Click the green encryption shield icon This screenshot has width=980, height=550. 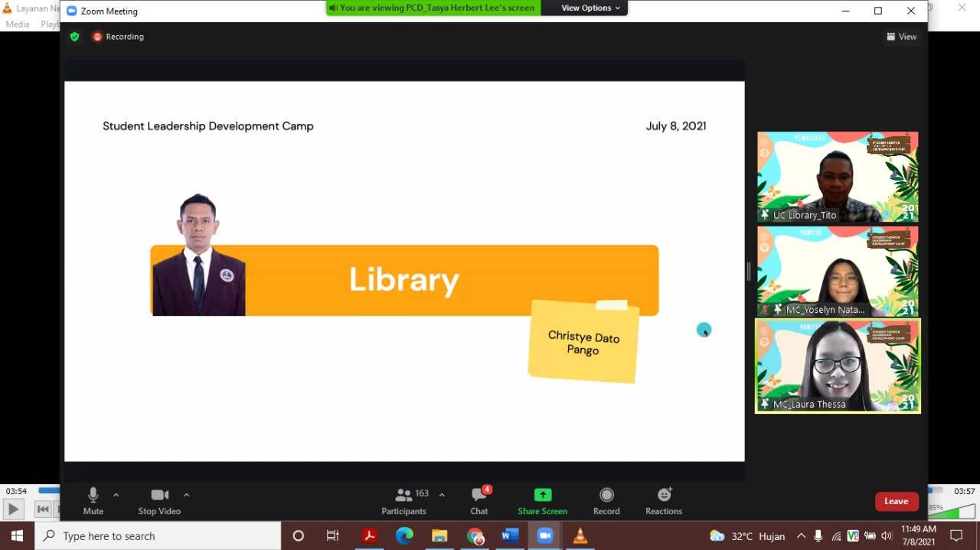74,37
